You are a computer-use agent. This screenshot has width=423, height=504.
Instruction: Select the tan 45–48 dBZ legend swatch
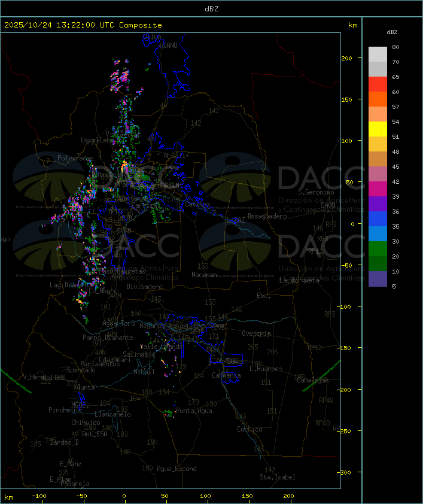point(378,159)
